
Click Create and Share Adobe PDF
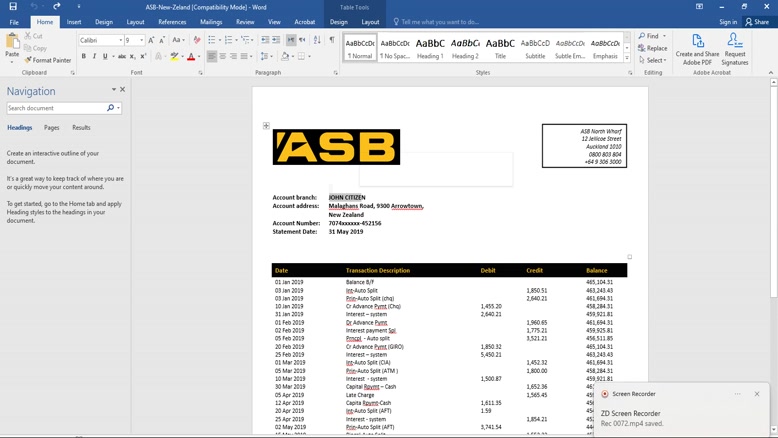click(x=697, y=49)
